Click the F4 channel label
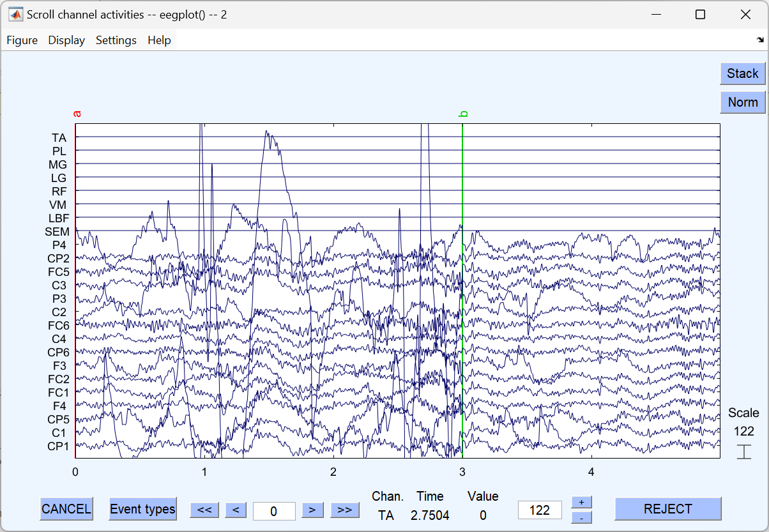This screenshot has width=769, height=532. [59, 406]
